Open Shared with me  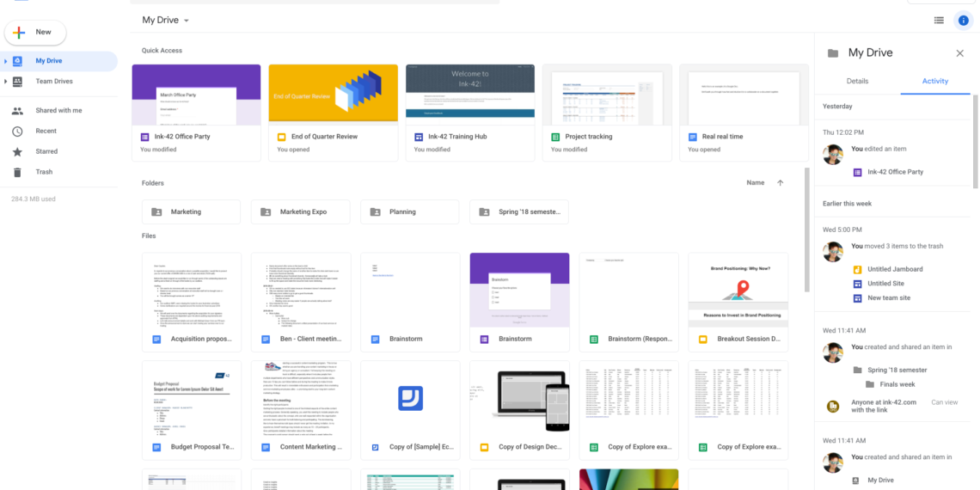58,111
